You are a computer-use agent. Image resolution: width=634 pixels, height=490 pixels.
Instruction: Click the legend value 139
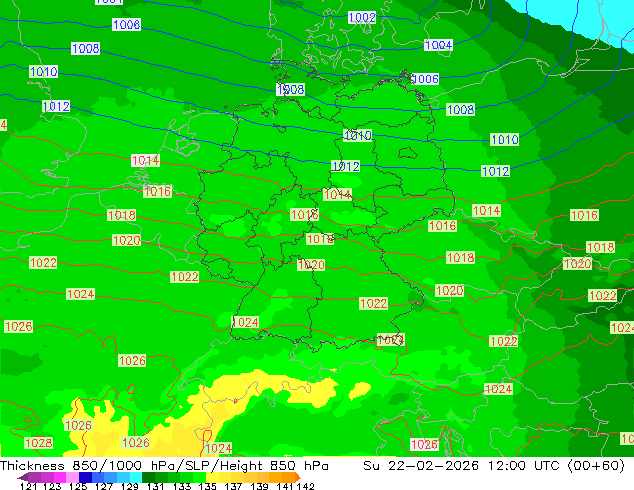click(x=259, y=486)
